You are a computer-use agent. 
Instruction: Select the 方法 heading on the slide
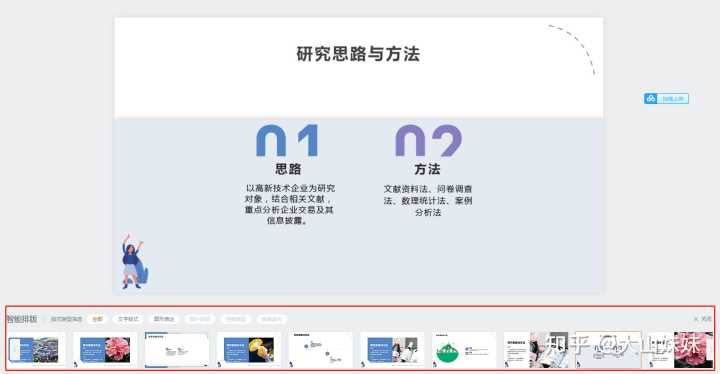[x=428, y=169]
